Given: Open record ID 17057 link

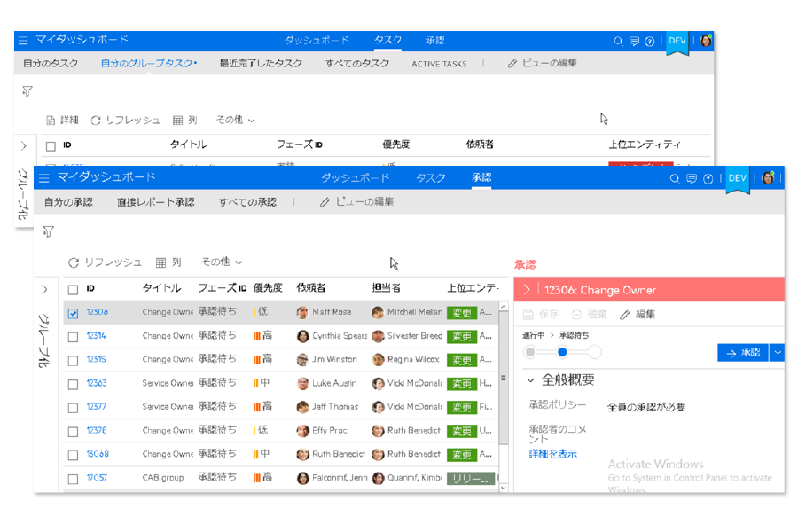Looking at the screenshot, I should [97, 478].
